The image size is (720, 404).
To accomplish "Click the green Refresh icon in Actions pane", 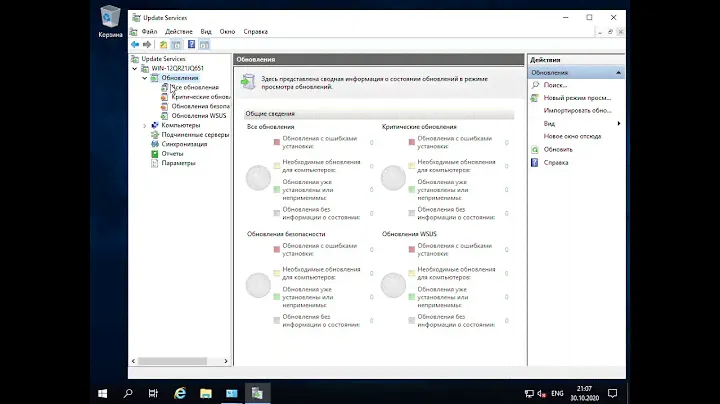I will 535,149.
